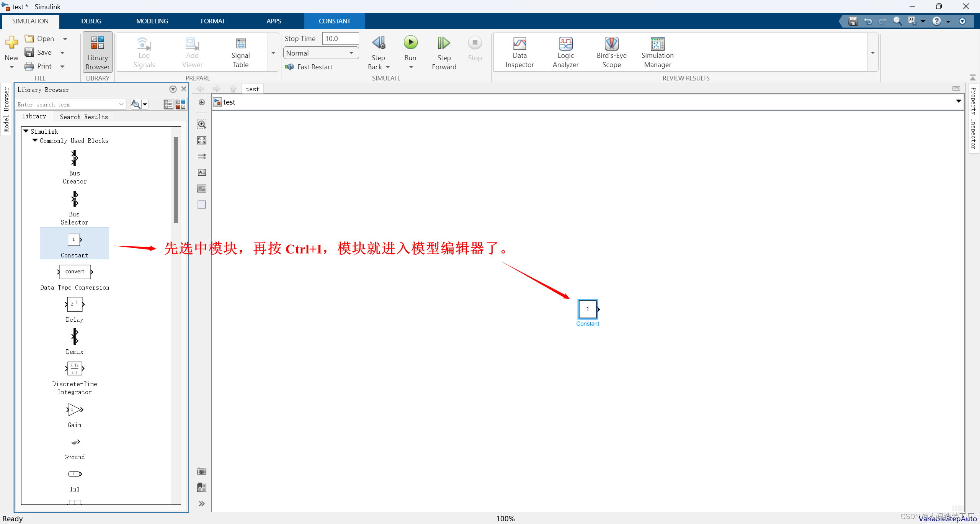Open the Normal simulation mode dropdown
This screenshot has width=980, height=524.
[x=320, y=53]
